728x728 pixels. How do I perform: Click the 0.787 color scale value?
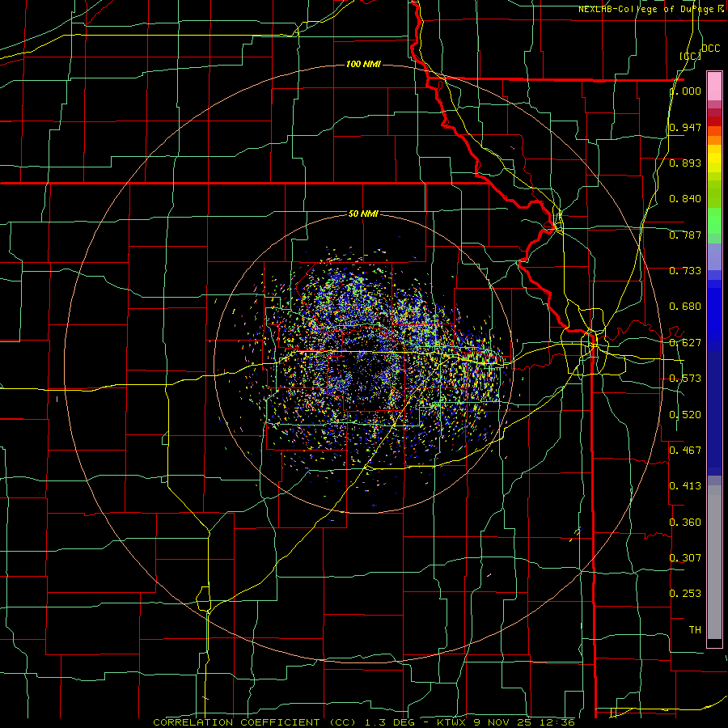click(685, 235)
